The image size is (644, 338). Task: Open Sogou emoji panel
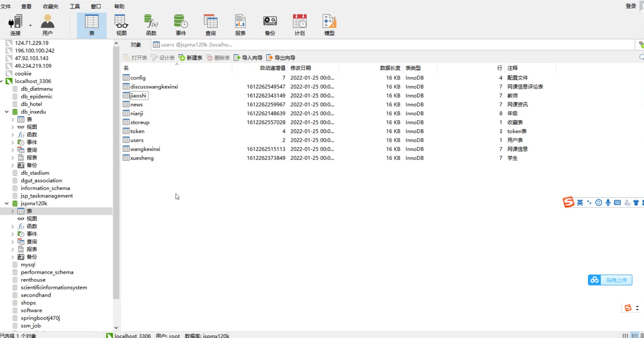click(599, 203)
